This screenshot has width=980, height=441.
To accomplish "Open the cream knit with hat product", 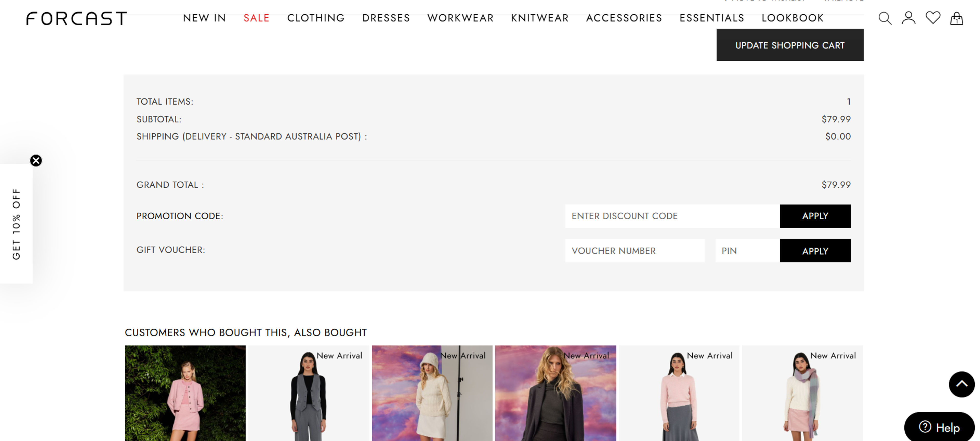I will [x=432, y=393].
